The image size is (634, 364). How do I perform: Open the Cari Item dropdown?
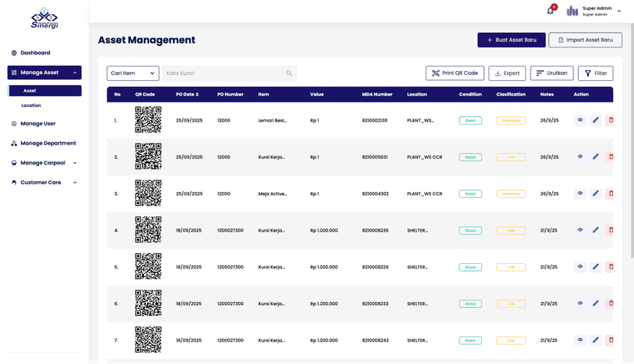click(x=132, y=73)
